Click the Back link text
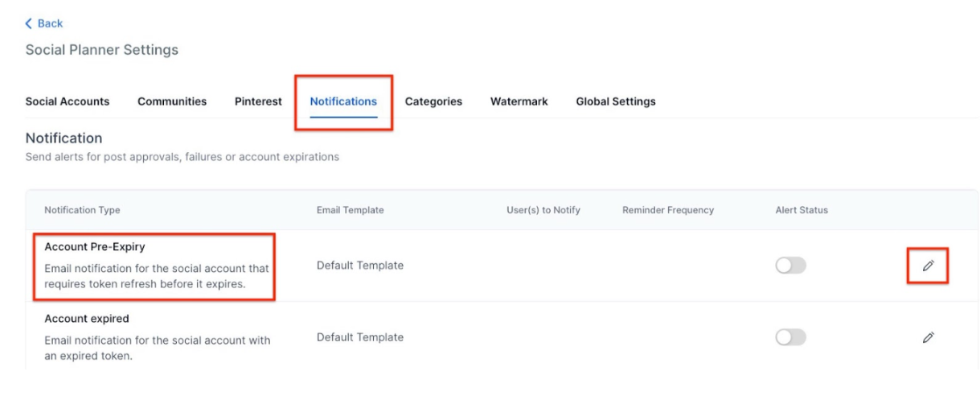980x396 pixels. tap(50, 24)
